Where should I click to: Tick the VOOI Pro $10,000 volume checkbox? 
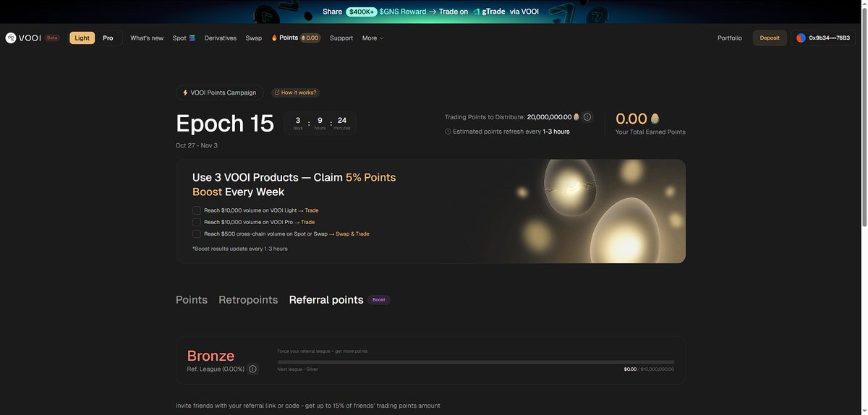point(197,222)
